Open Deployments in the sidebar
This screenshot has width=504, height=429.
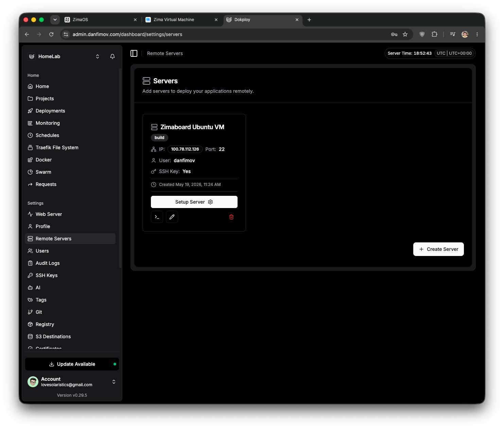point(70,111)
